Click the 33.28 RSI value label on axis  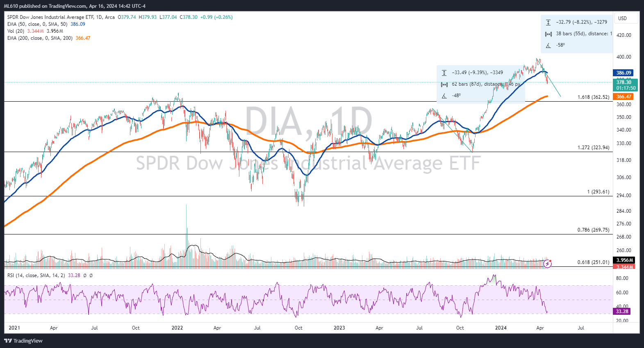click(x=622, y=312)
